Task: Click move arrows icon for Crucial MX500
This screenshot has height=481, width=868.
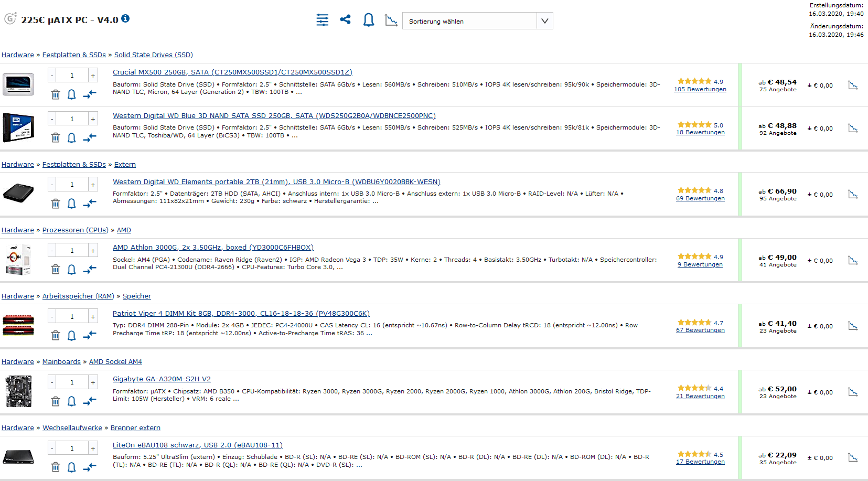Action: [x=90, y=94]
